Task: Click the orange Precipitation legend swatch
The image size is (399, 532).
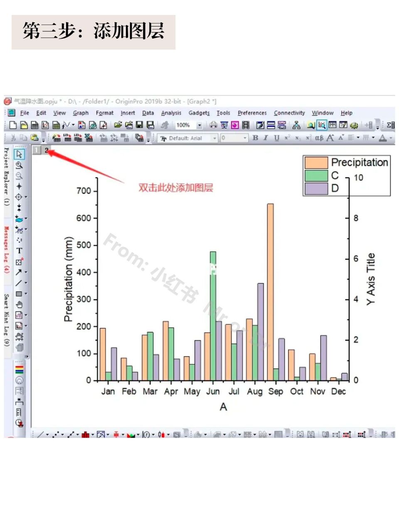Action: point(316,163)
